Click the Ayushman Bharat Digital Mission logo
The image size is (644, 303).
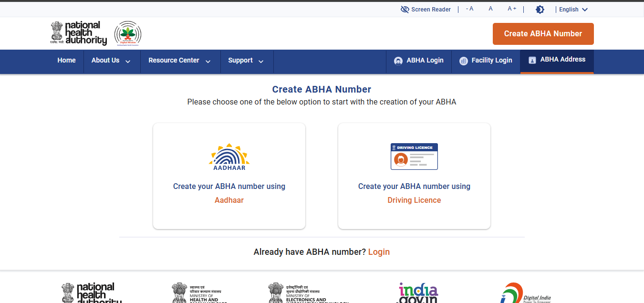(127, 33)
